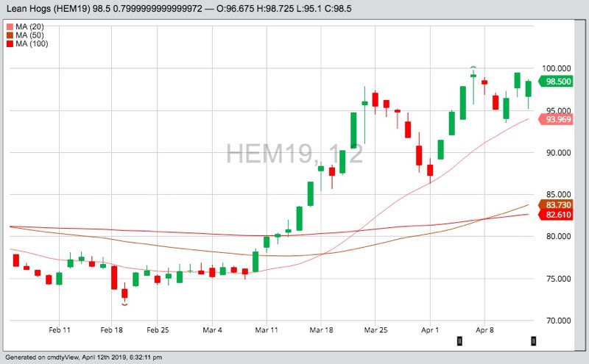The width and height of the screenshot is (589, 364).
Task: Click the Generated on cmdtyView footer text
Action: [x=84, y=357]
